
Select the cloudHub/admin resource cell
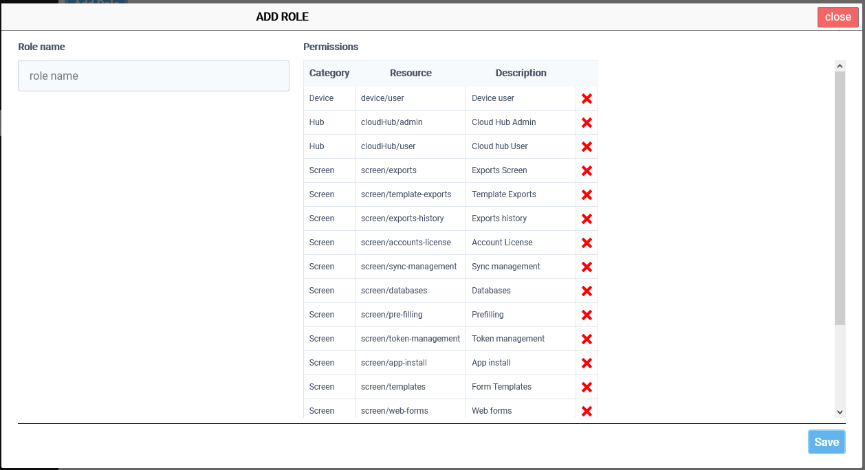pyautogui.click(x=410, y=122)
